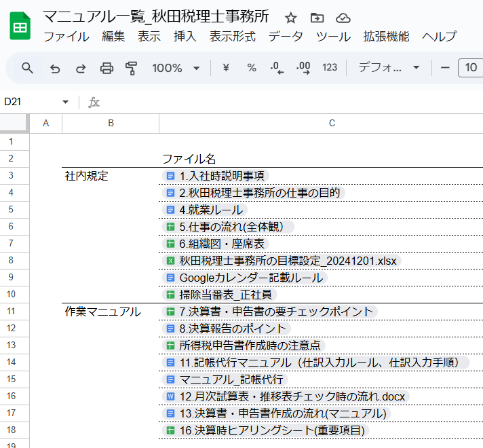Select row 3 header
483x448 pixels.
14,175
